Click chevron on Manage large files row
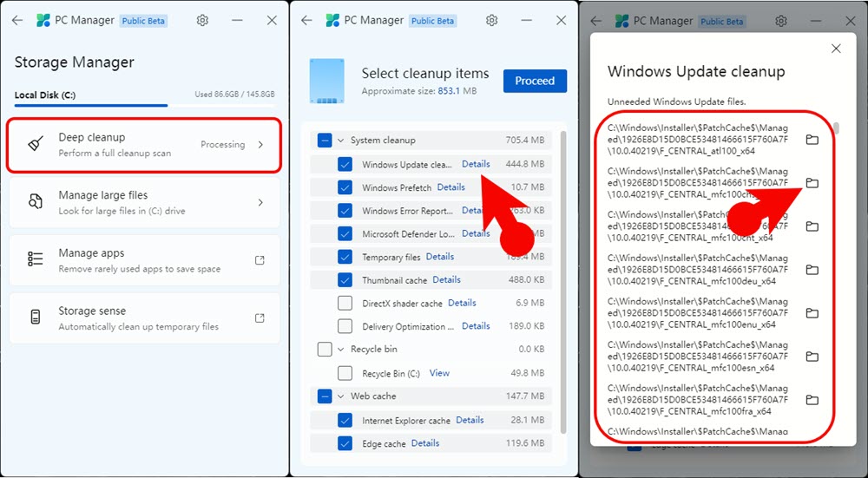The height and width of the screenshot is (478, 868). 260,202
